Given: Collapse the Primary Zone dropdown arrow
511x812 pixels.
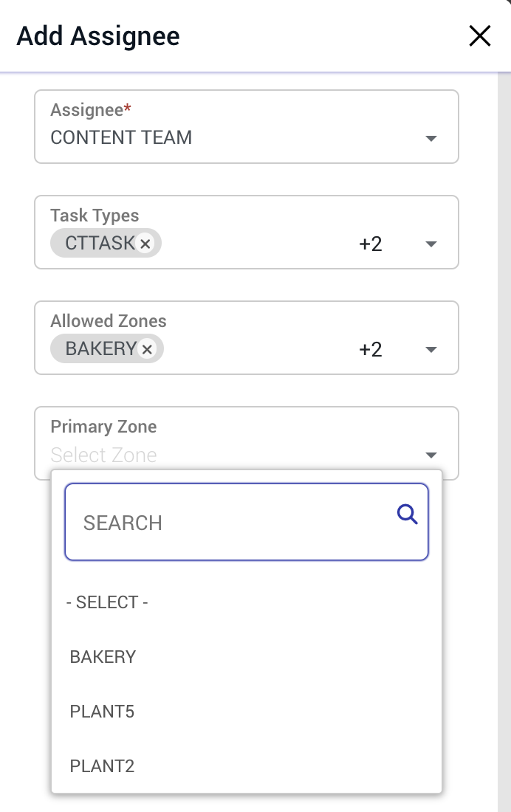Looking at the screenshot, I should point(431,455).
